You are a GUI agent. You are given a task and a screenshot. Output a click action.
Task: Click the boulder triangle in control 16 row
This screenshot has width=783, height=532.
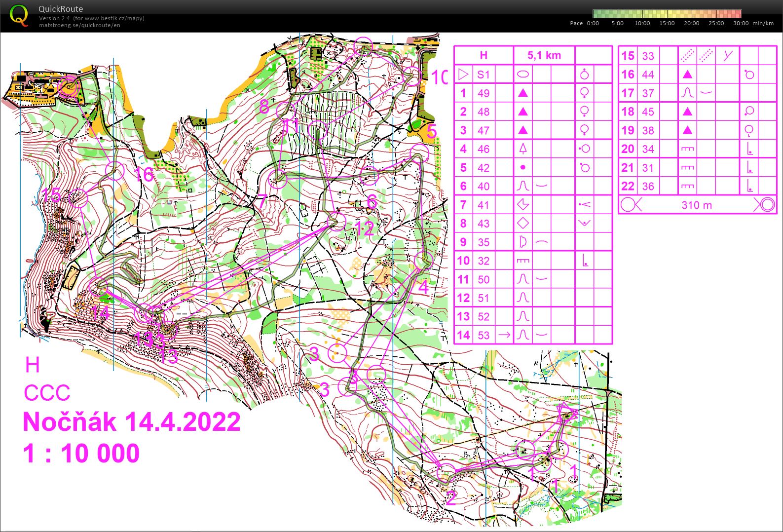point(687,75)
